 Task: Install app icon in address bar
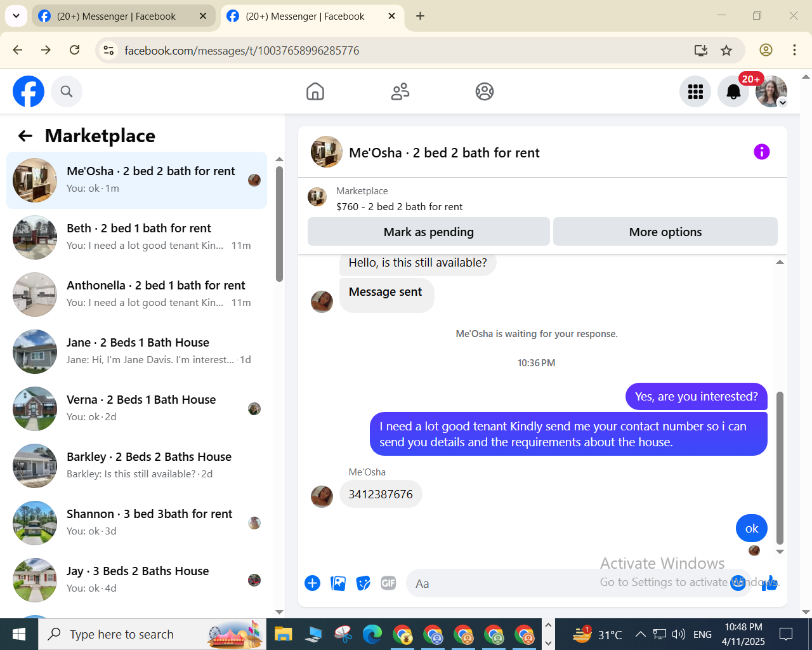coord(701,50)
